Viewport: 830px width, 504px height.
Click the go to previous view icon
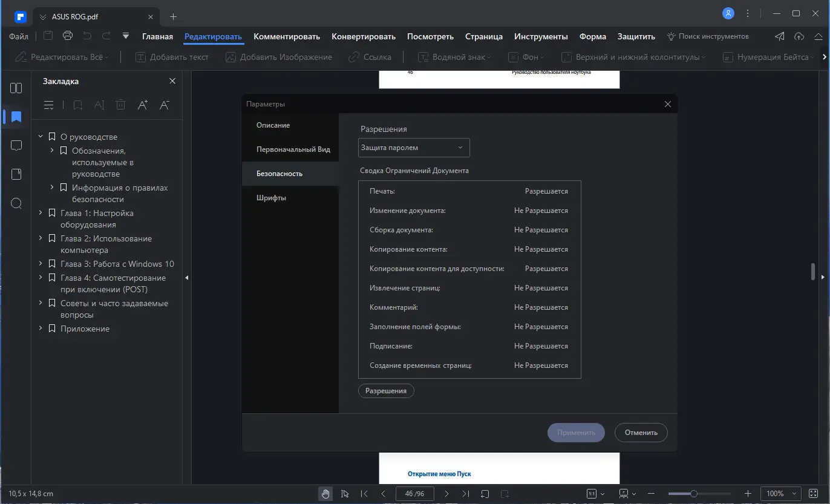pyautogui.click(x=485, y=494)
